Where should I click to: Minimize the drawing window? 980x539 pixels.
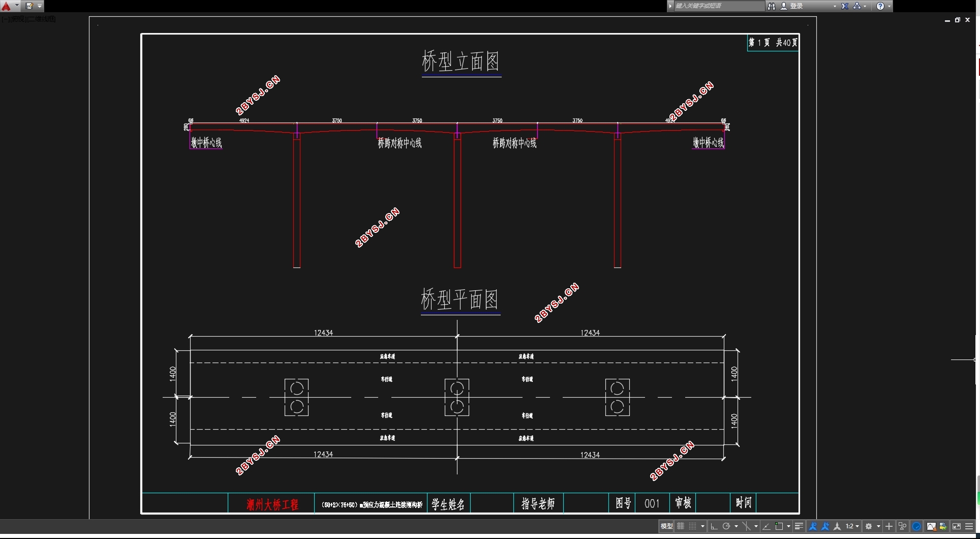(947, 20)
